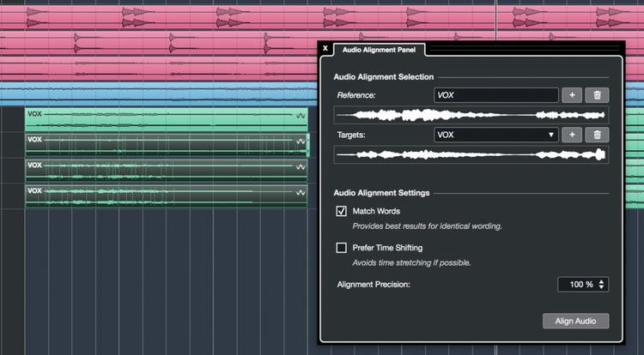Select the second VOX clip in the lanes
644x355 pixels.
(x=167, y=145)
